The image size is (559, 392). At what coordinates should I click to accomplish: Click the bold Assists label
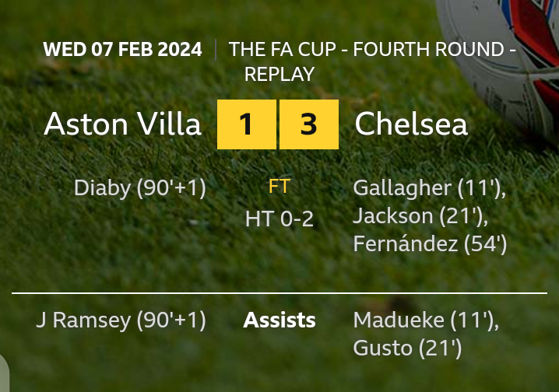pos(279,320)
